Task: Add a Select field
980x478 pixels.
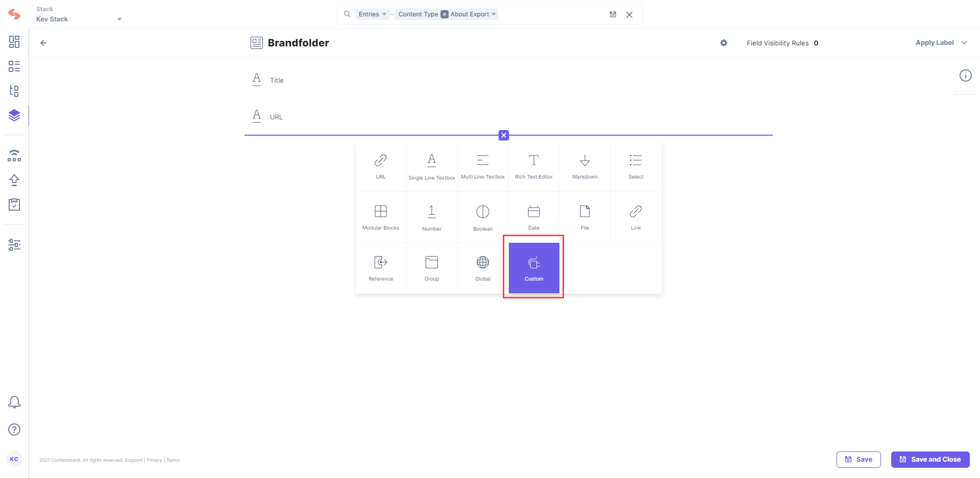Action: [x=636, y=166]
